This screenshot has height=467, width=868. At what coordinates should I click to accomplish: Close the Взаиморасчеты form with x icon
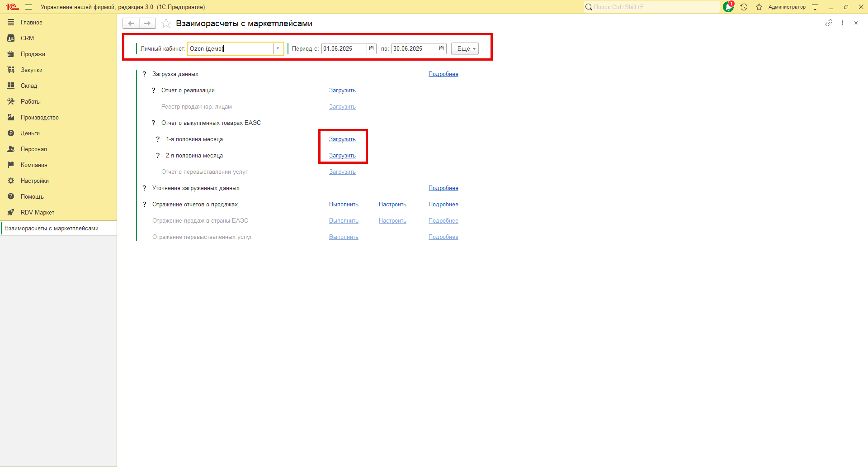(x=856, y=23)
